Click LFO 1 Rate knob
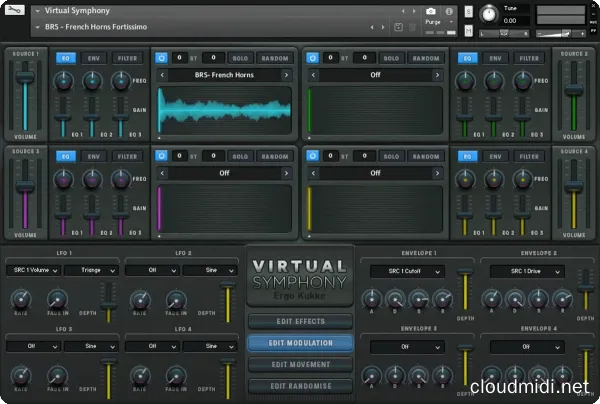The height and width of the screenshot is (404, 600). coord(21,299)
